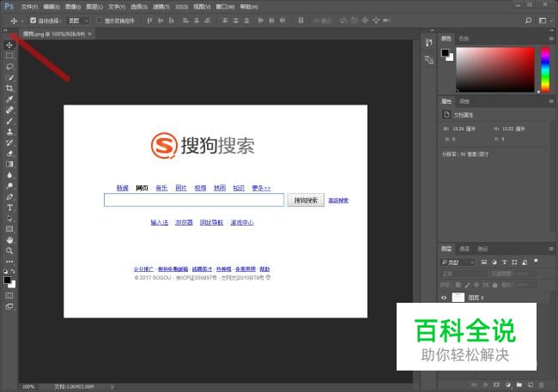Select the Path Selection tool
Screen dimensions: 558x392
pos(9,219)
